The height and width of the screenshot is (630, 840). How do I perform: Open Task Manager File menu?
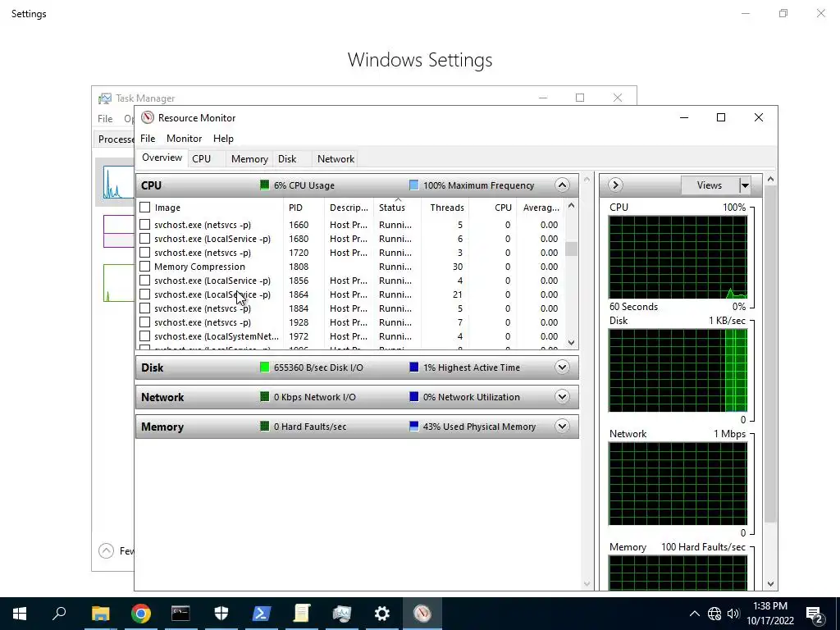pyautogui.click(x=105, y=118)
